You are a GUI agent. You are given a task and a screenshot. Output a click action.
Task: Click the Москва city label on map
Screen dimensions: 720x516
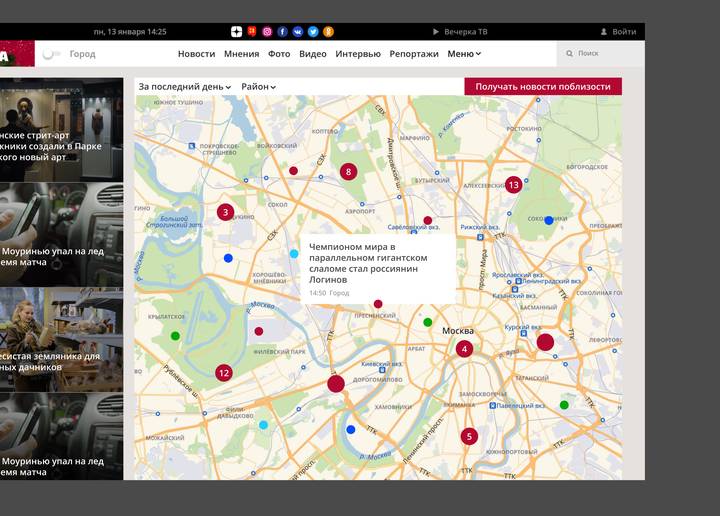coord(458,331)
